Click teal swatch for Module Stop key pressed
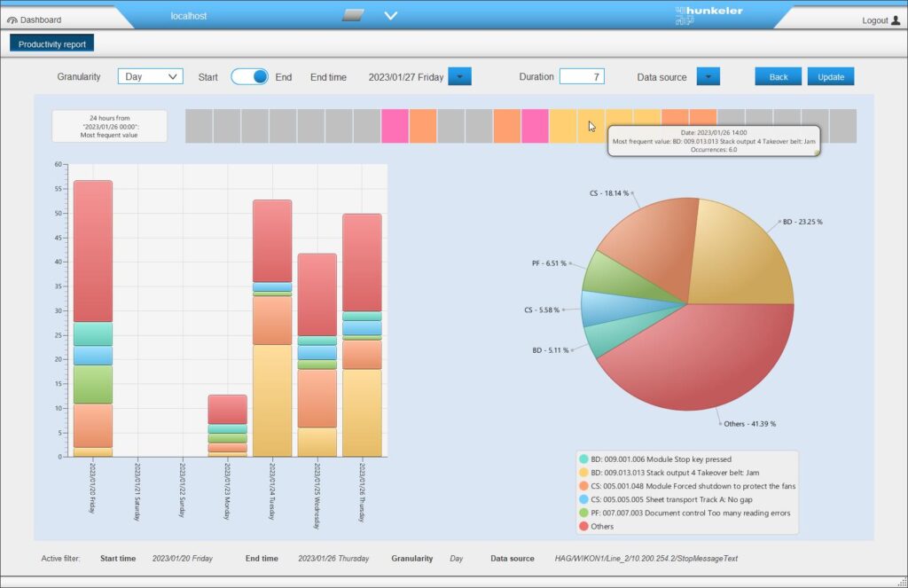The width and height of the screenshot is (908, 588). (x=583, y=459)
